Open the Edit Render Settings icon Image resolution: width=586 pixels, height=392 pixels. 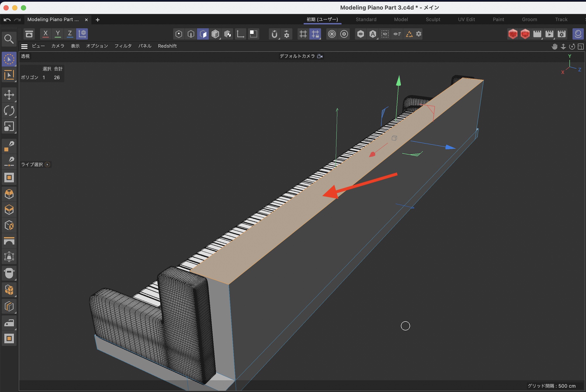point(561,34)
